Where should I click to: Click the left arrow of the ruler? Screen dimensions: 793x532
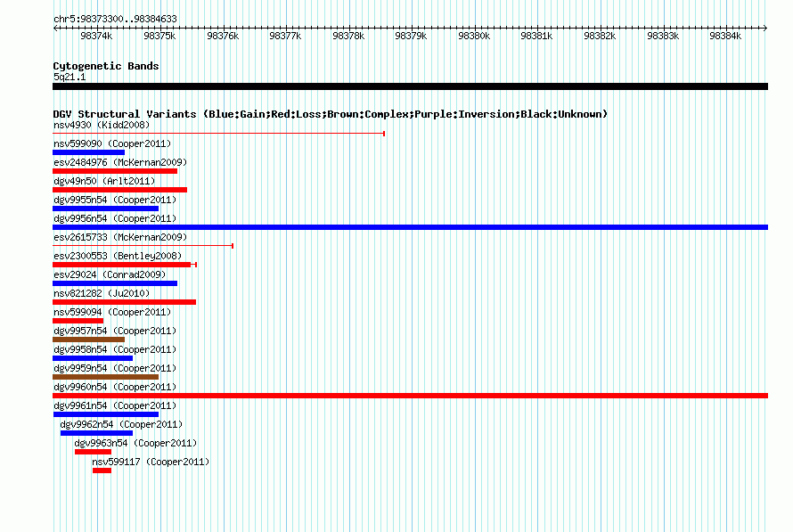[55, 29]
